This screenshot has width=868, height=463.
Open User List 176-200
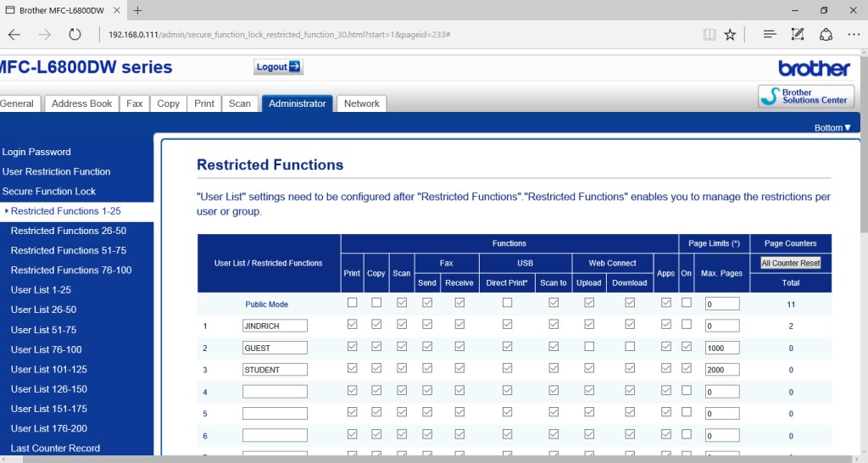click(48, 429)
